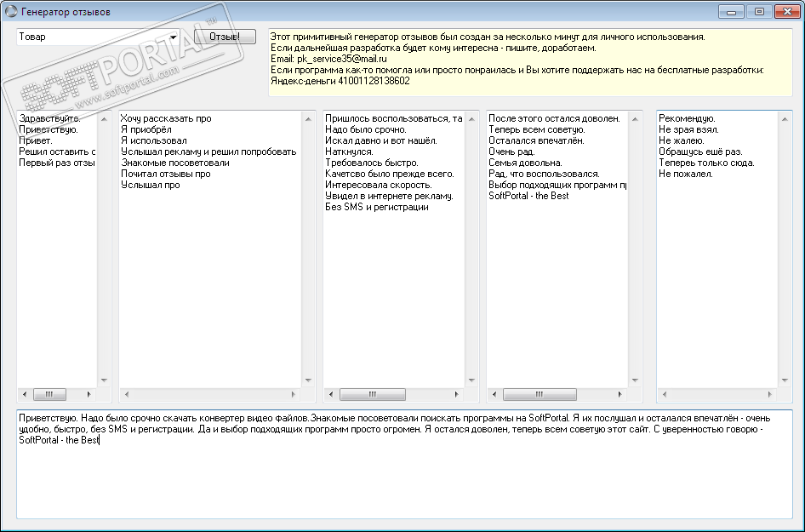Screen dimensions: 805x532
Task: Open the Товар dropdown list
Action: pos(173,37)
